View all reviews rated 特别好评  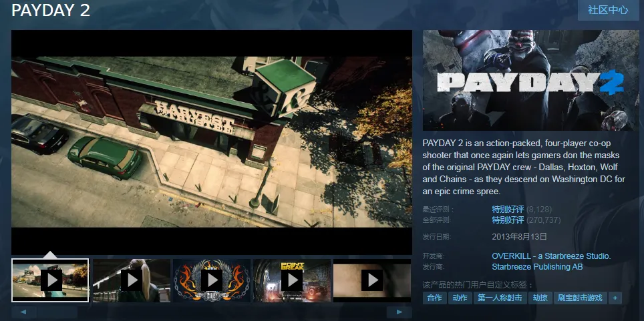[x=508, y=220]
